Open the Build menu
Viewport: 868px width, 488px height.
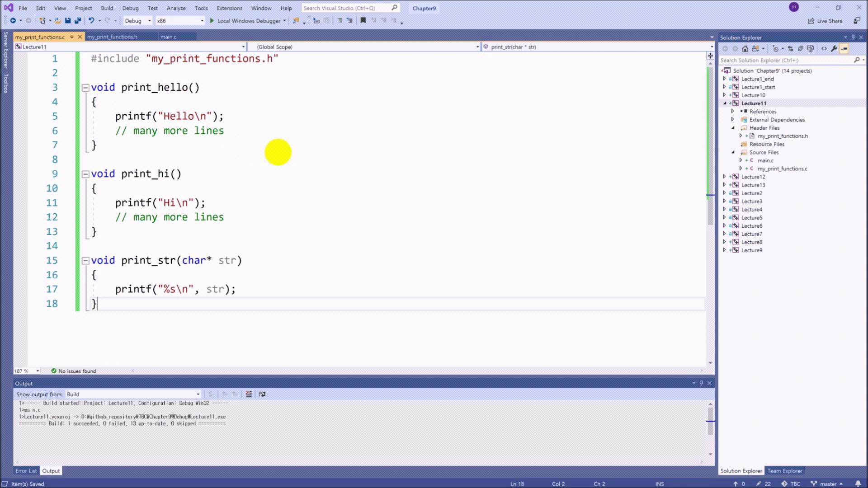point(107,8)
